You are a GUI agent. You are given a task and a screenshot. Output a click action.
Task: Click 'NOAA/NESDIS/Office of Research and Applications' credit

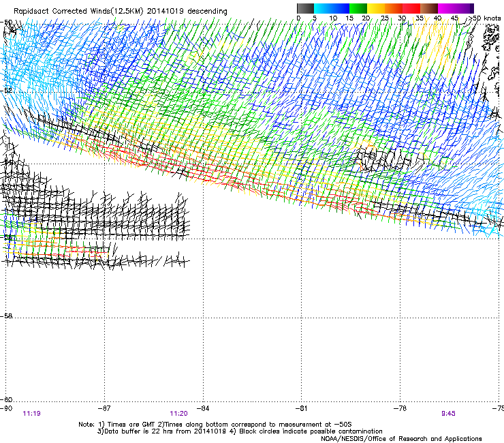(x=401, y=439)
